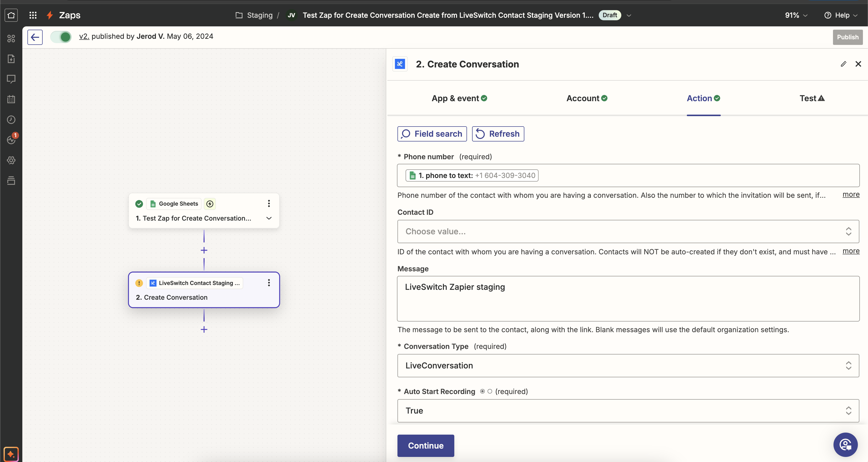Open the chat support bubble

[x=845, y=445]
